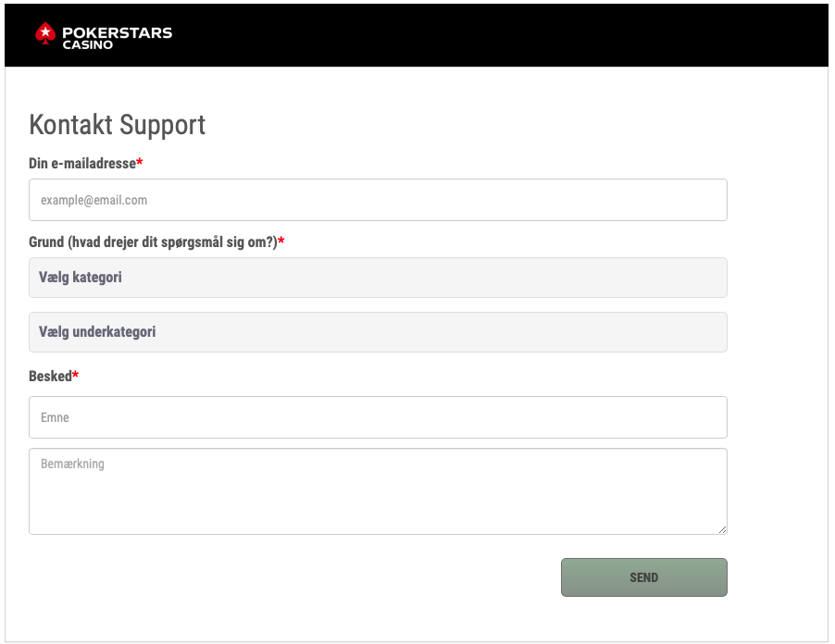Expand the Vælg underkategori dropdown
Screen dimensions: 835x644
pos(378,332)
